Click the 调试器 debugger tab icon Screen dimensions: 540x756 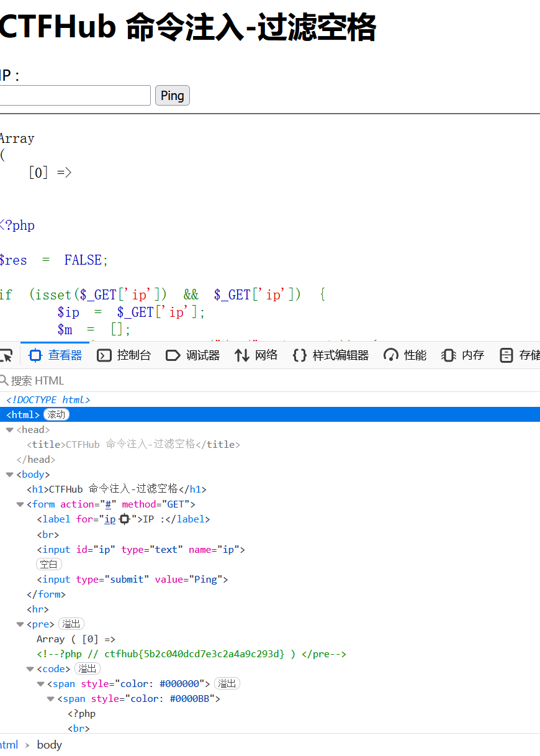click(x=173, y=355)
